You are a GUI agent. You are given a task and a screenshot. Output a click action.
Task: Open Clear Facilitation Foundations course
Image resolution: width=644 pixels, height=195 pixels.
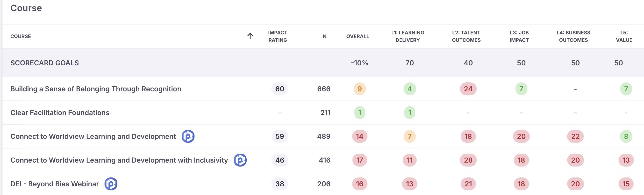point(60,113)
